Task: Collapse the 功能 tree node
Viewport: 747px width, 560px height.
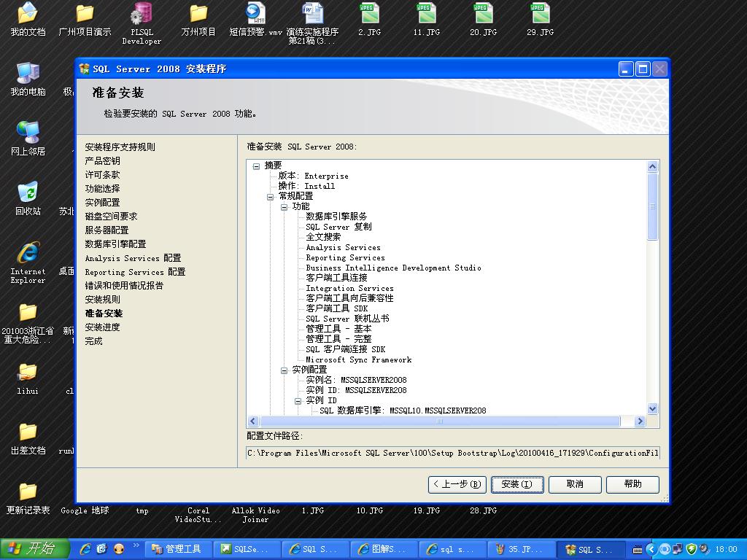Action: click(284, 207)
